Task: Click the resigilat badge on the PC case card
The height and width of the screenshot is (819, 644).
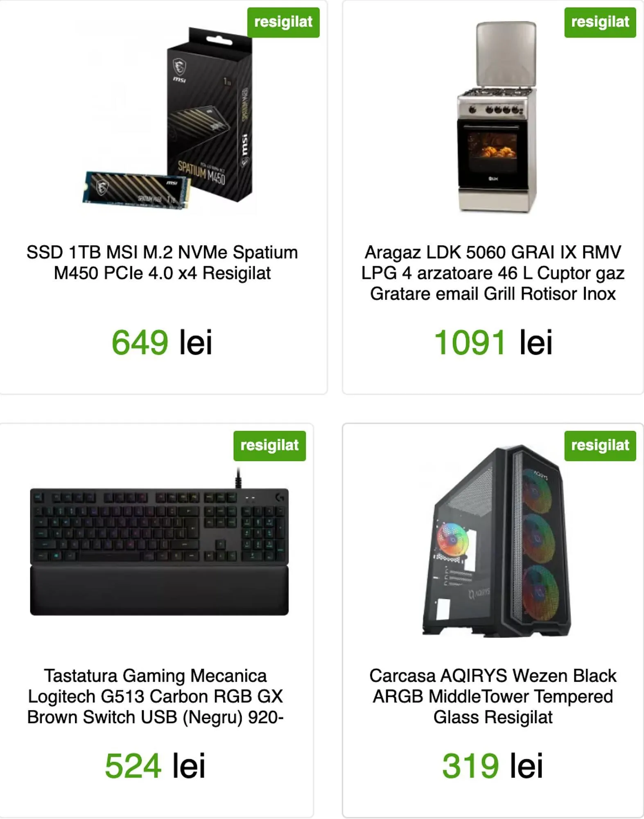Action: [600, 446]
